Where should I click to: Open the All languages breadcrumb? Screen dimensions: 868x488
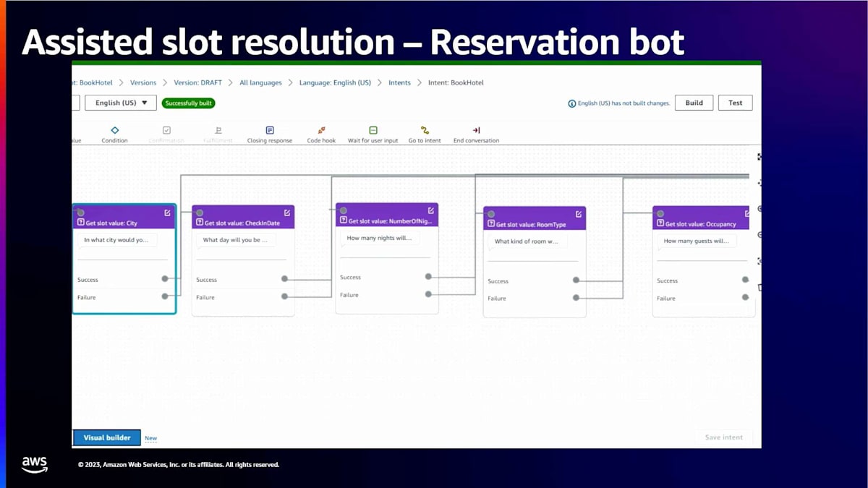(260, 82)
